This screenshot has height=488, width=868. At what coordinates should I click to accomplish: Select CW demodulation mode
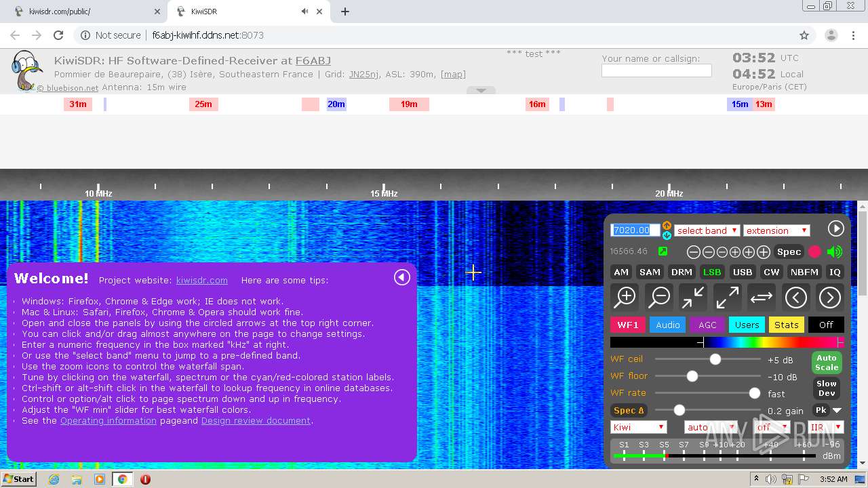click(772, 272)
